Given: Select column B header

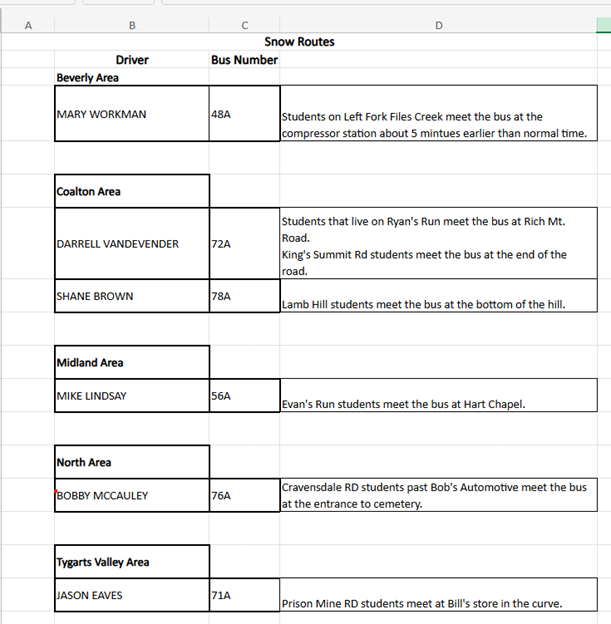Looking at the screenshot, I should (131, 25).
